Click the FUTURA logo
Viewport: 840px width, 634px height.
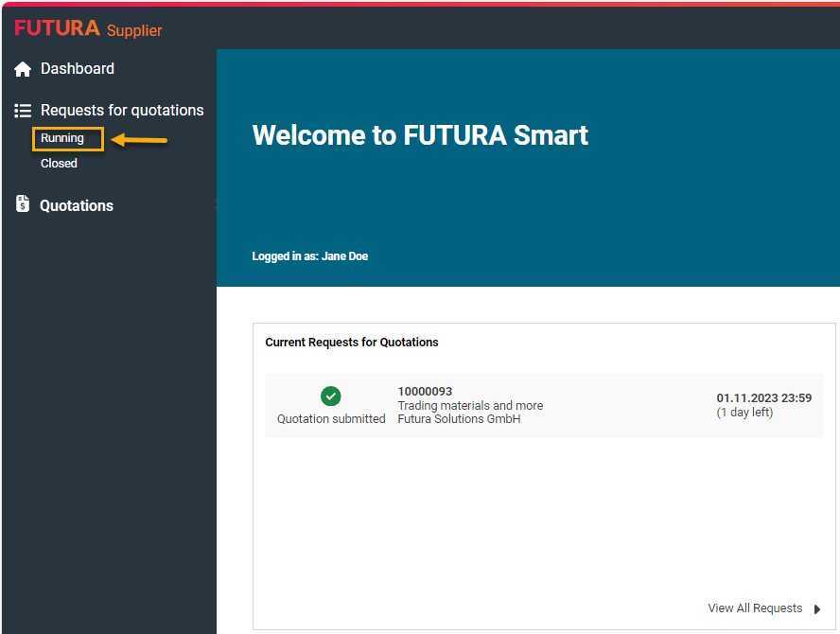click(57, 28)
